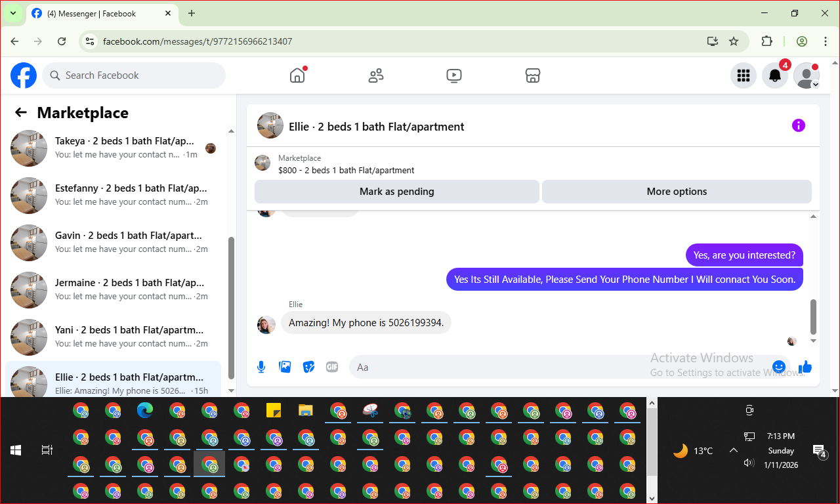
Task: Click the chat header title Ellie · 2 beds 1 bath
Action: (x=377, y=127)
